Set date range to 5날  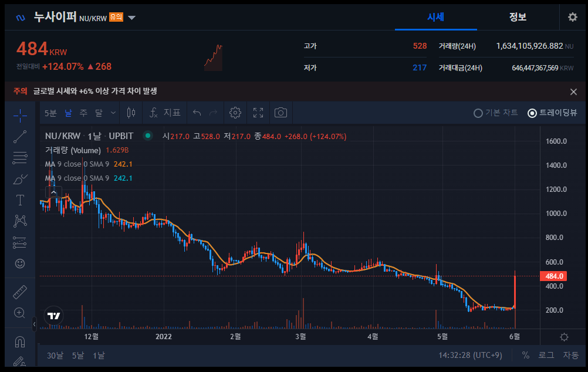coord(78,356)
